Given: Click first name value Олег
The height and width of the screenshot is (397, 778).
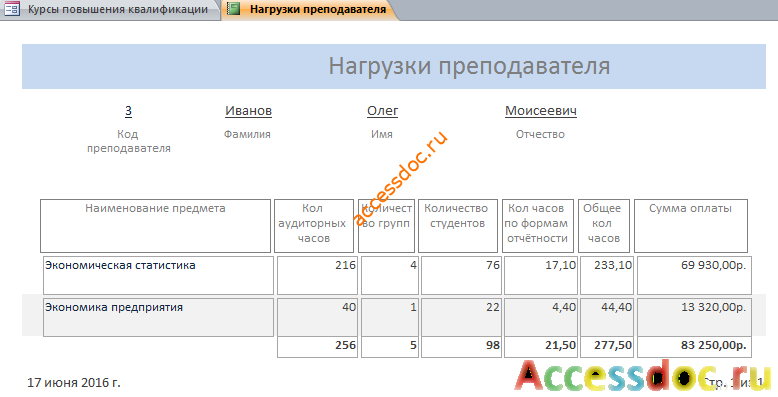Looking at the screenshot, I should pos(383,111).
